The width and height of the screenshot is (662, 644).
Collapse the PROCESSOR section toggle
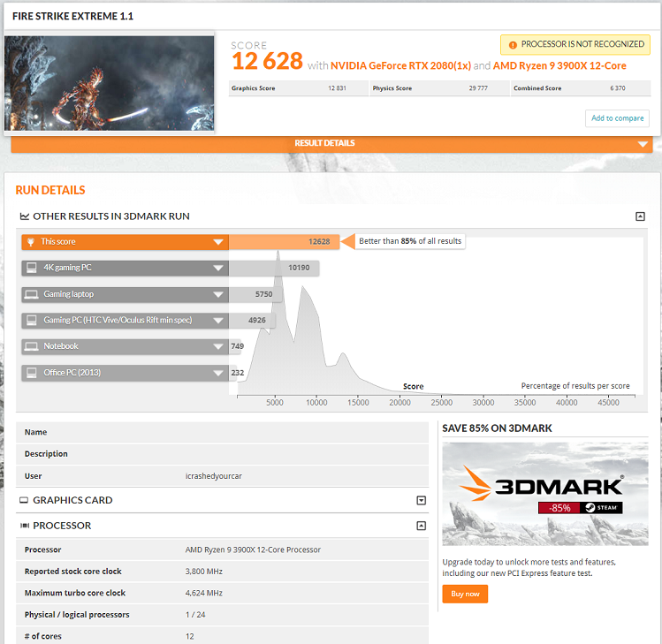tap(421, 526)
